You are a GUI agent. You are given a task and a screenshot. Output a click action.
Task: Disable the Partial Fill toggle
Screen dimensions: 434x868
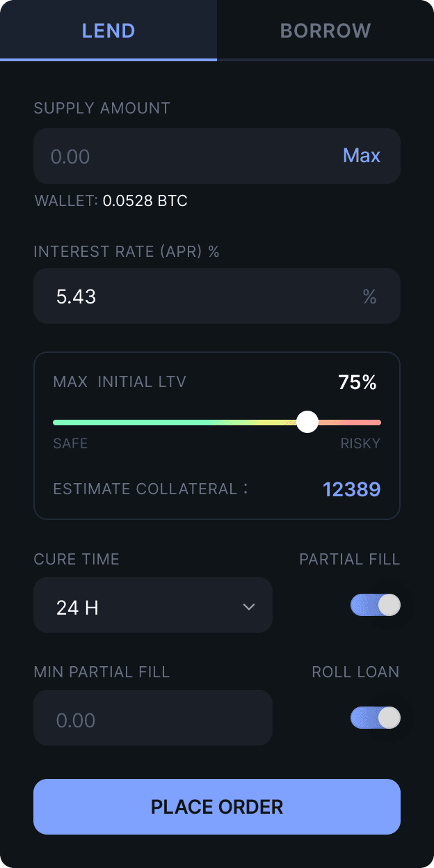coord(376,605)
